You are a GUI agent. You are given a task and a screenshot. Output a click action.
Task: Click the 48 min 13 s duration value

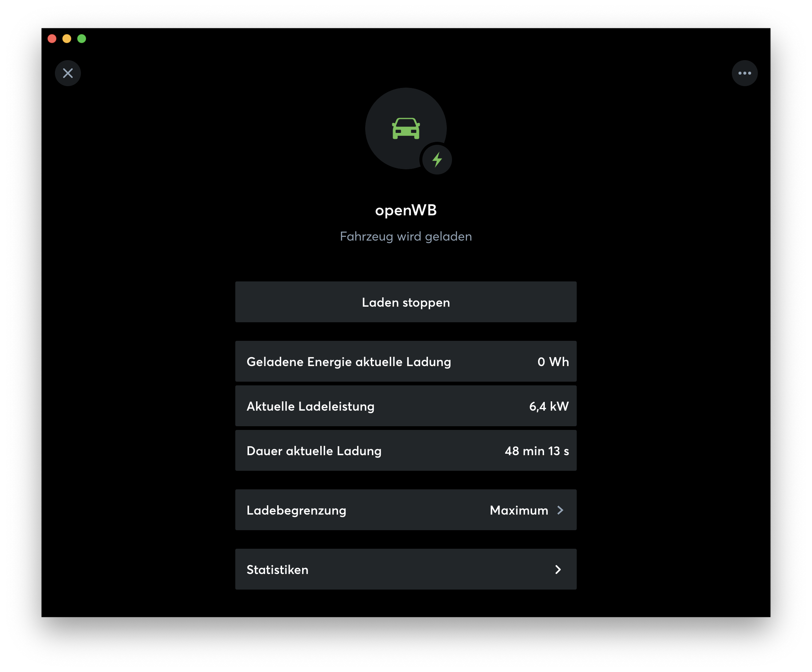(x=536, y=451)
